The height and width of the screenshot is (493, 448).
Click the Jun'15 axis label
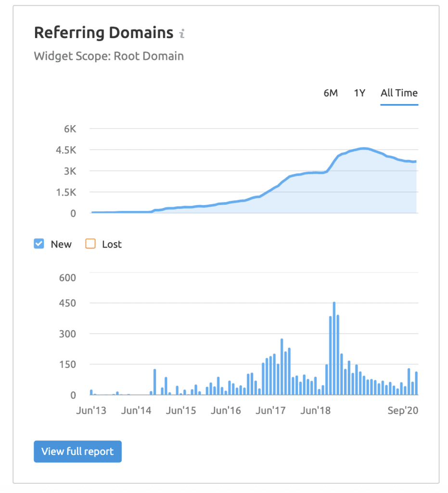click(x=181, y=411)
